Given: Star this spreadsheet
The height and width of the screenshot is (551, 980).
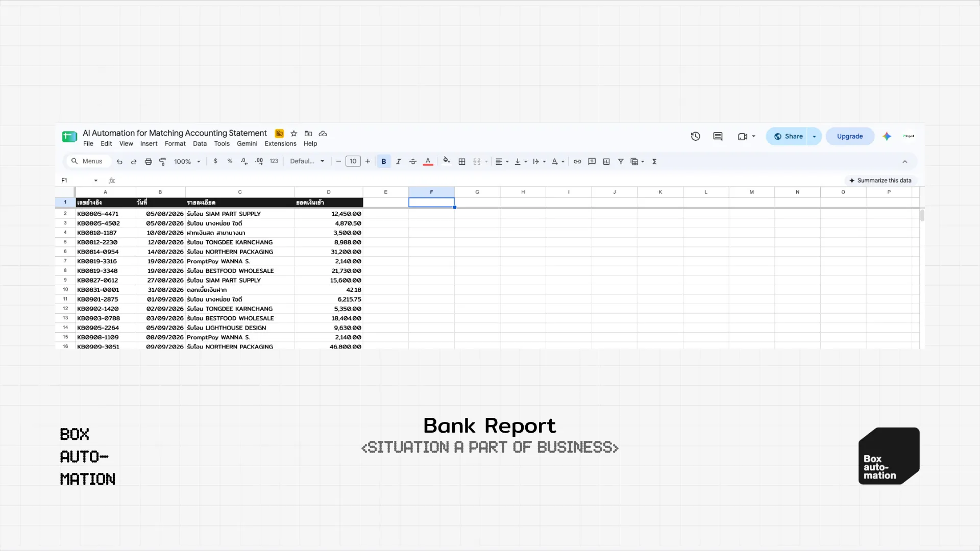Looking at the screenshot, I should [293, 134].
